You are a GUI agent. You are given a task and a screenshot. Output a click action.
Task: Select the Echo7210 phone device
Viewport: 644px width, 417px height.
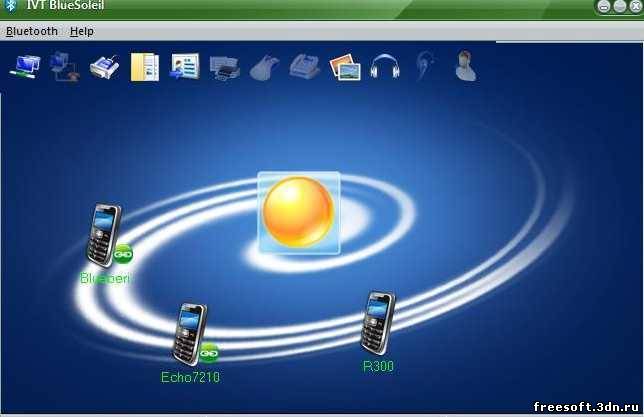tap(189, 334)
